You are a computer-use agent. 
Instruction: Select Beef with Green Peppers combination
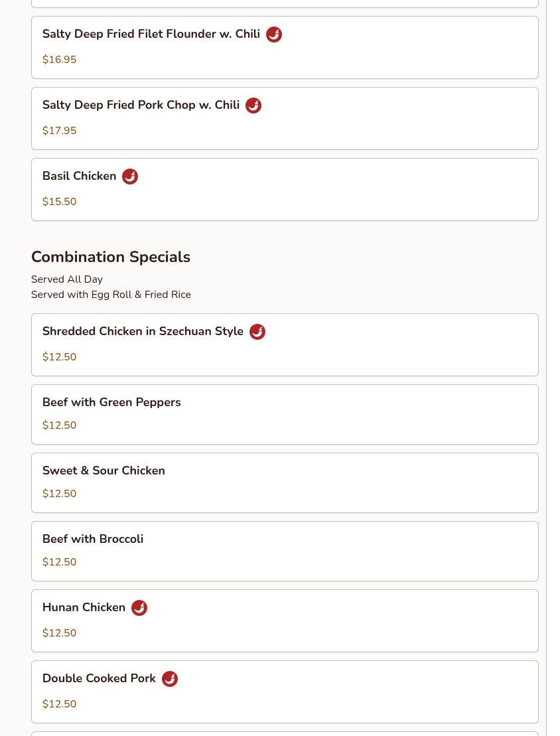coord(111,403)
